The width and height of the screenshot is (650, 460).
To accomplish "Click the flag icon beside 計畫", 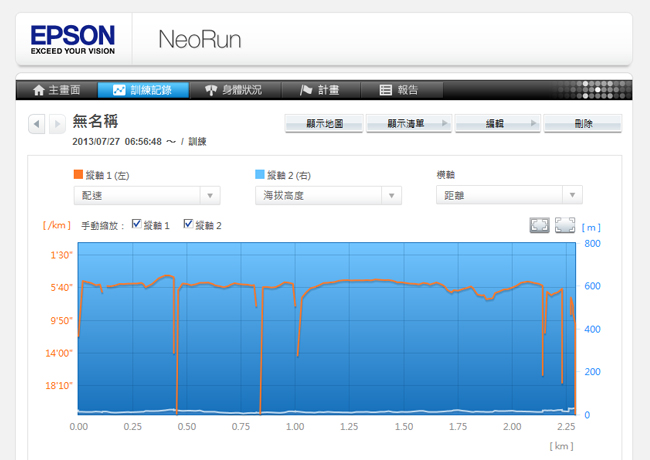I will [x=306, y=90].
